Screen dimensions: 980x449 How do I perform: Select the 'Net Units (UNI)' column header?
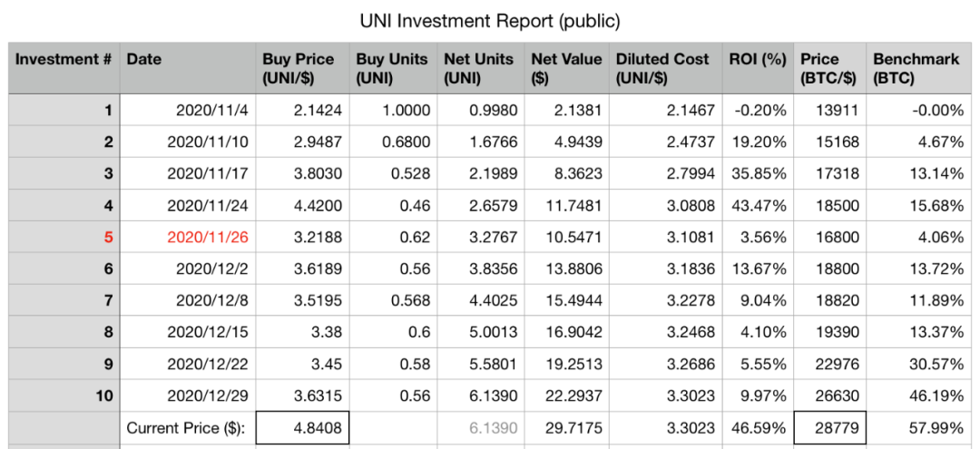click(479, 68)
